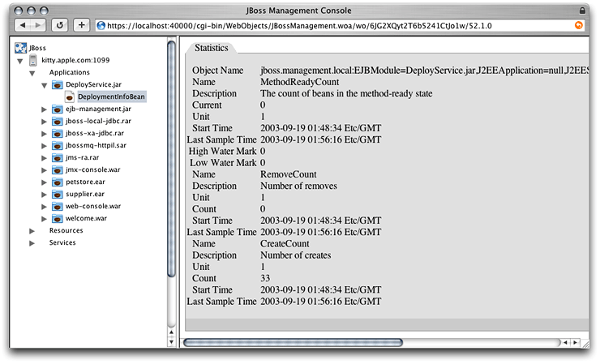Expand the supplier.ear node
The image size is (600, 364).
click(44, 195)
